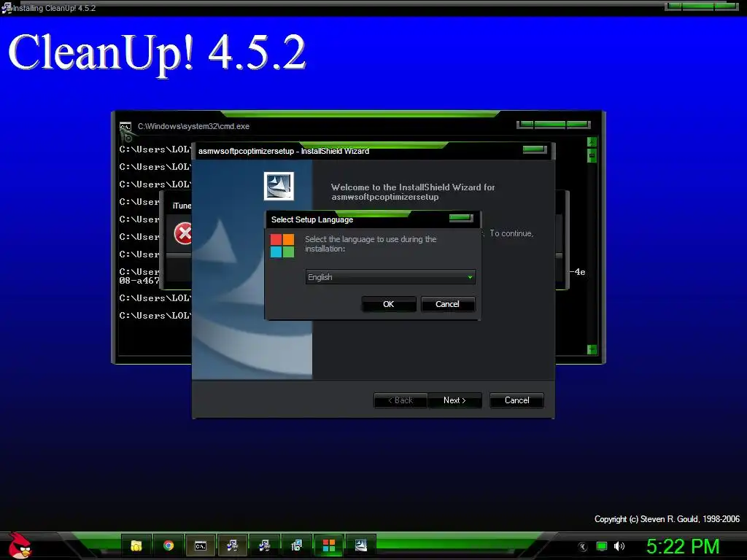This screenshot has height=560, width=747.
Task: Click the red error X icon in iTunes dialog
Action: tap(183, 233)
